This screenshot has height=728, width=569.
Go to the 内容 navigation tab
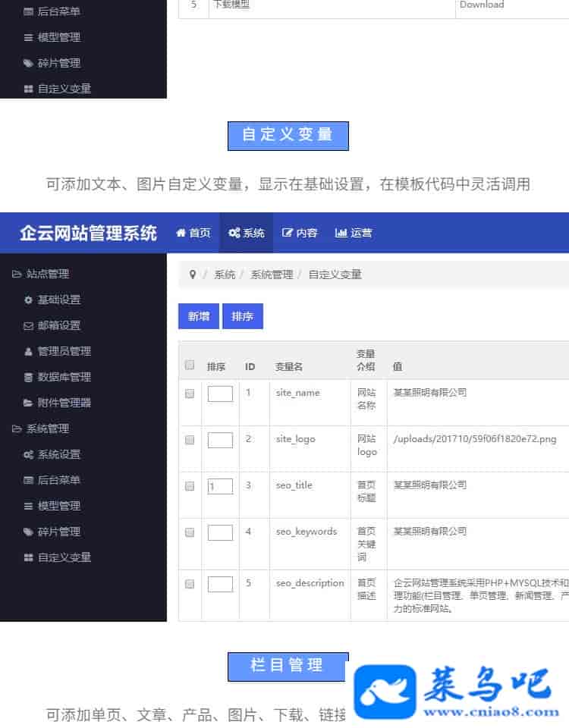(x=300, y=233)
